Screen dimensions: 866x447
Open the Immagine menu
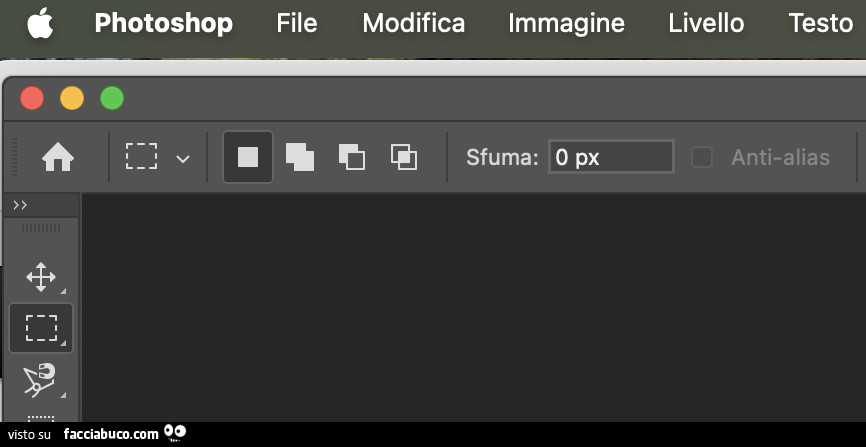(566, 23)
